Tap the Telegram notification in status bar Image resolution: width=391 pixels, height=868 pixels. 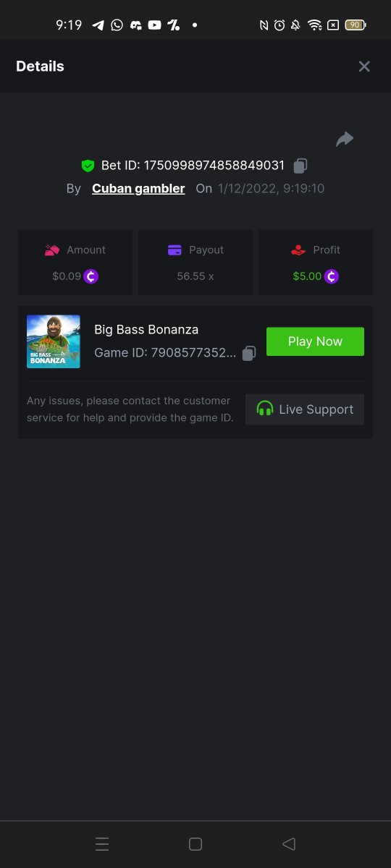coord(98,25)
